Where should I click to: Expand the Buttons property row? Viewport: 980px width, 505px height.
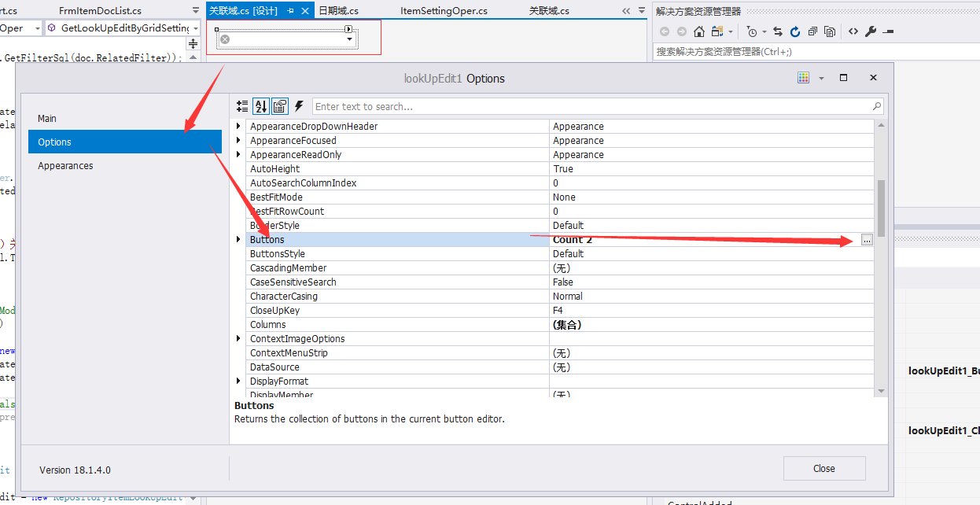[238, 239]
